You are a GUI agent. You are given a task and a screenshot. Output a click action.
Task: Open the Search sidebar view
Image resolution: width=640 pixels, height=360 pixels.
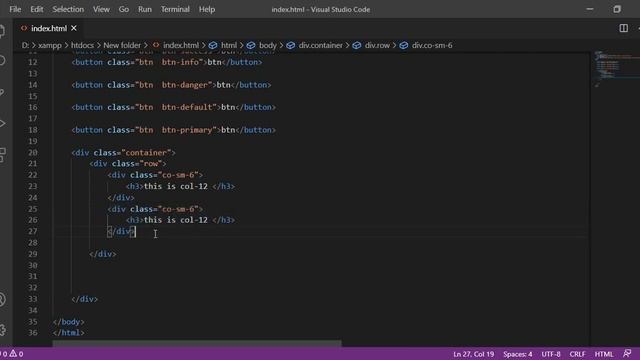(2, 61)
